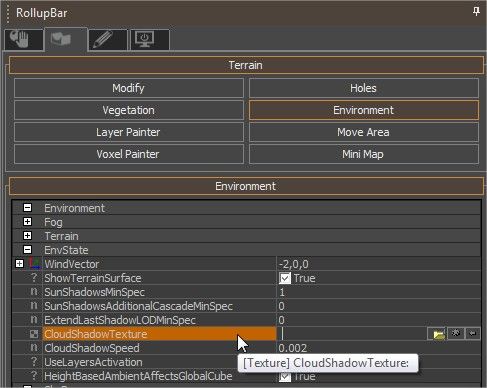
Task: Click the CloudShadowTexture text field
Action: [x=352, y=334]
